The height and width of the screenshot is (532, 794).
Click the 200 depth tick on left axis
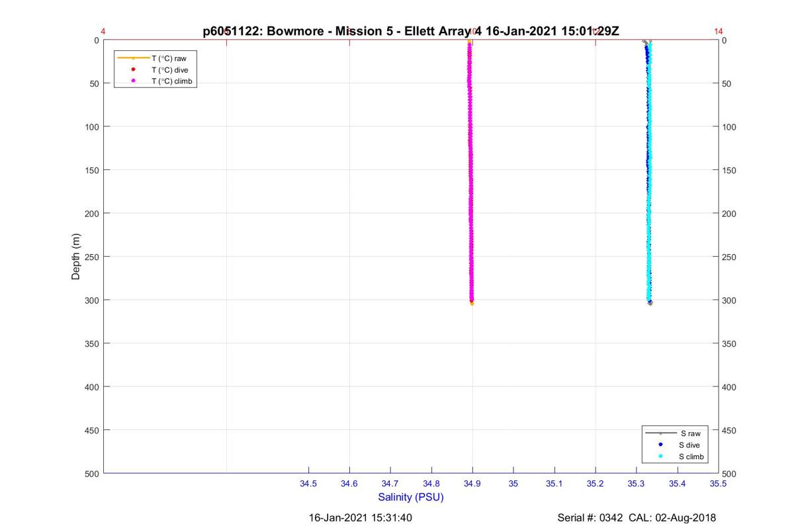click(92, 214)
